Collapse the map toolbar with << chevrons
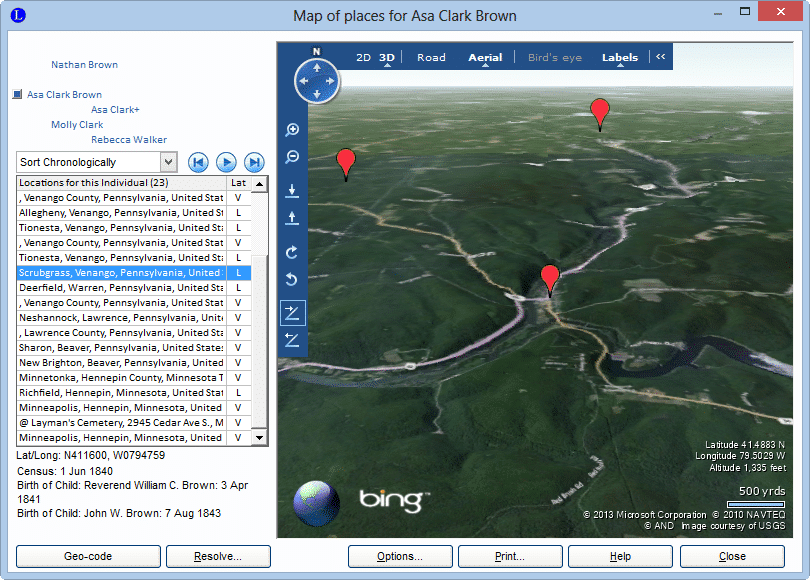Screen dimensions: 810x580 (x=661, y=57)
